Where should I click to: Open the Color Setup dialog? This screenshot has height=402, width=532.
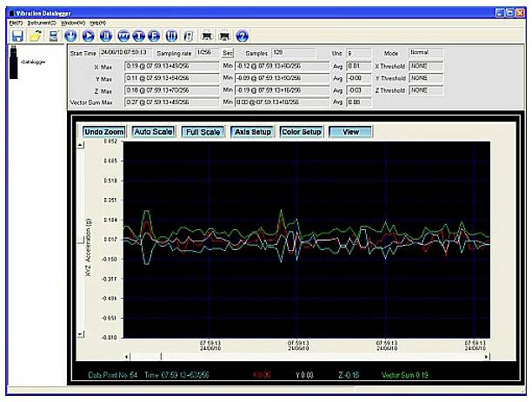click(302, 132)
